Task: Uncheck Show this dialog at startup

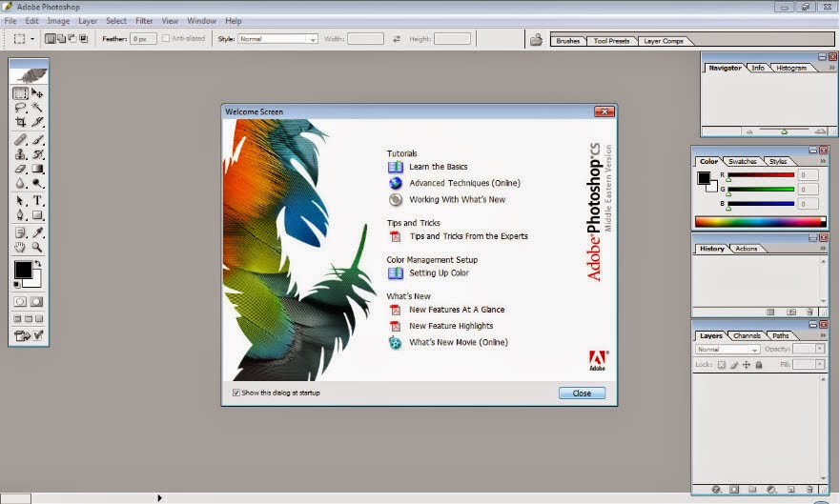Action: coord(236,393)
